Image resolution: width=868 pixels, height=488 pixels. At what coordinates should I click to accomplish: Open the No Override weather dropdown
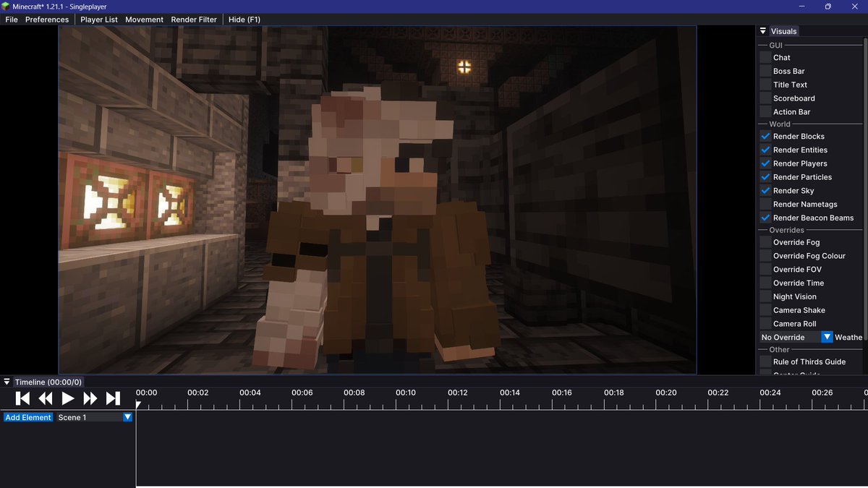(827, 337)
